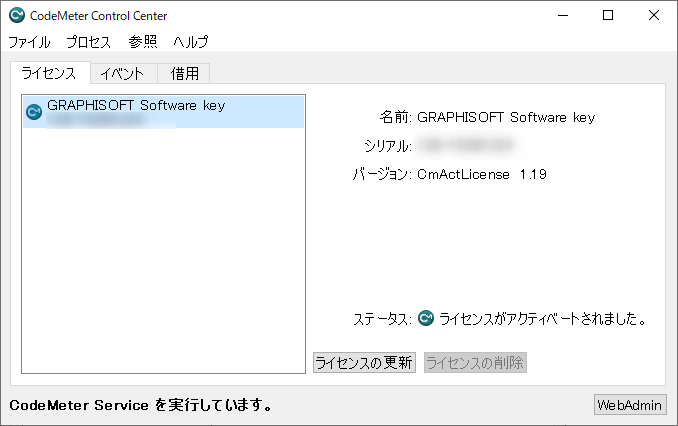Open the プロセス menu
Image resolution: width=678 pixels, height=426 pixels.
(x=89, y=42)
